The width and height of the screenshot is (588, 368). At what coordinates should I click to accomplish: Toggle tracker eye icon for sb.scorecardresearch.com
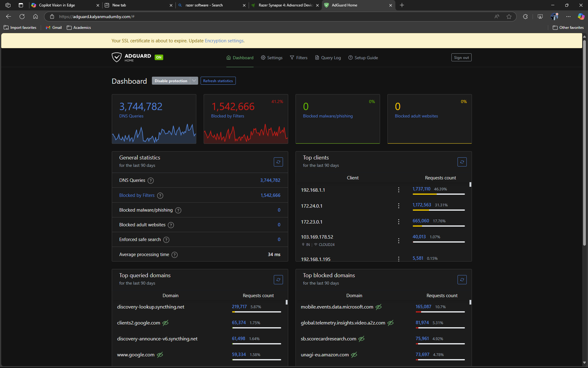361,339
